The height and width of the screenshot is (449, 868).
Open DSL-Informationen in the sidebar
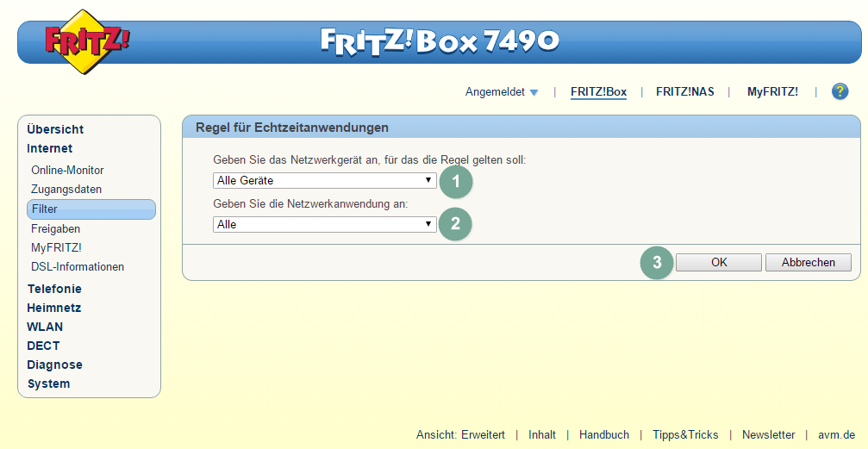78,267
